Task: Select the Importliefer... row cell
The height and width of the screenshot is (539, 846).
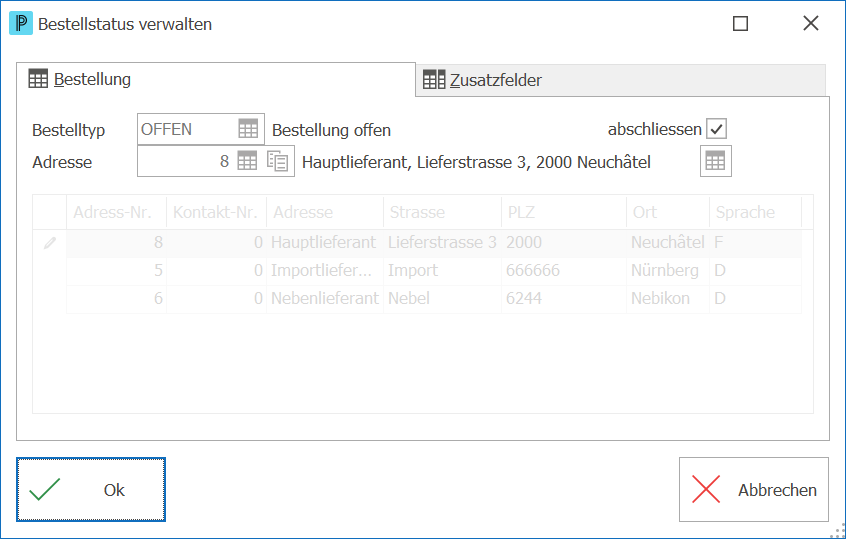Action: tap(325, 271)
